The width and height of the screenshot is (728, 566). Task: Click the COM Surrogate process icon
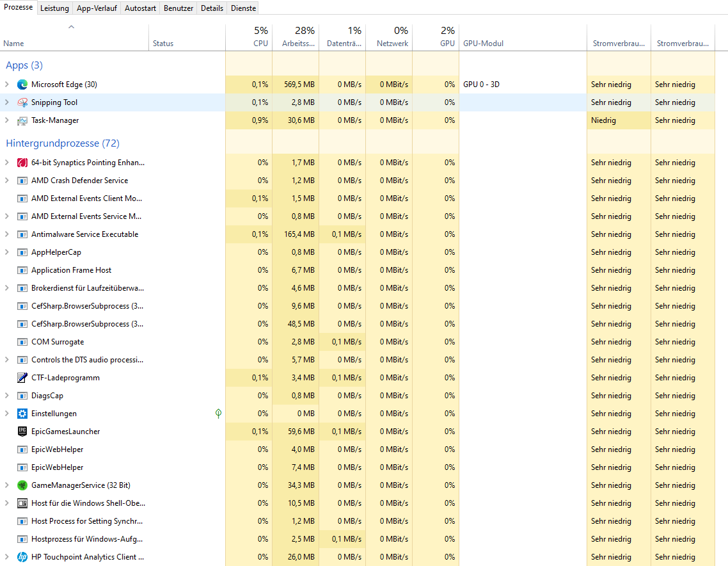[22, 342]
